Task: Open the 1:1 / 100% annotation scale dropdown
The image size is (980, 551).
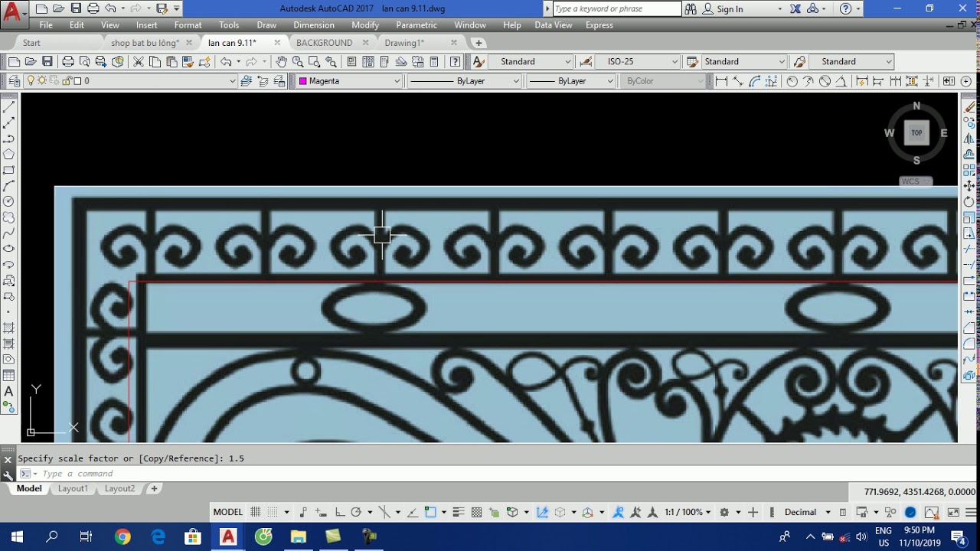Action: click(x=688, y=512)
